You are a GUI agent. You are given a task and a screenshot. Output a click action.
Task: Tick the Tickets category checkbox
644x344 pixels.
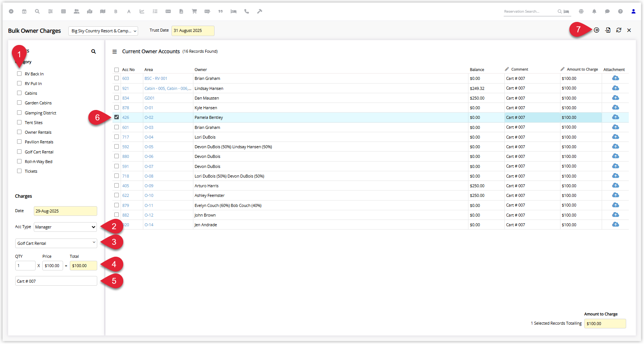coord(19,171)
